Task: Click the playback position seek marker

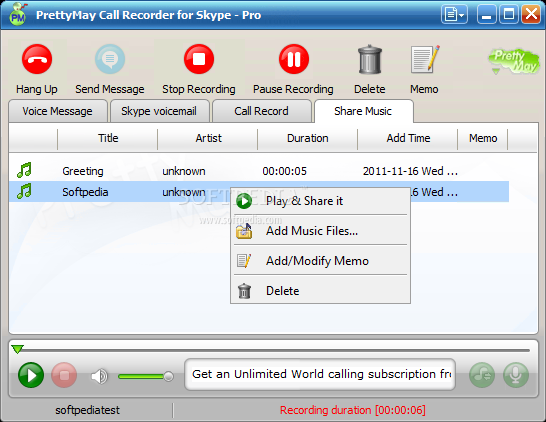Action: [x=17, y=349]
